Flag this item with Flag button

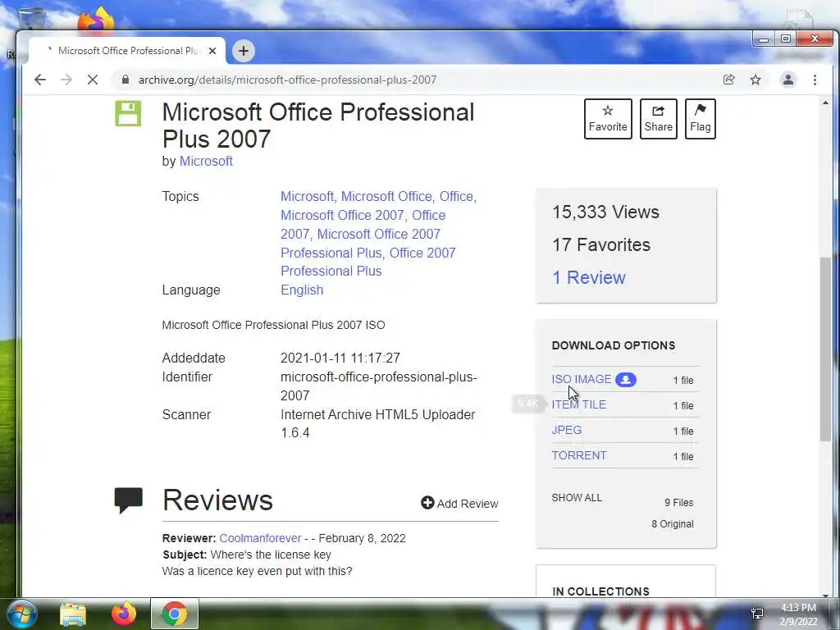pyautogui.click(x=701, y=119)
